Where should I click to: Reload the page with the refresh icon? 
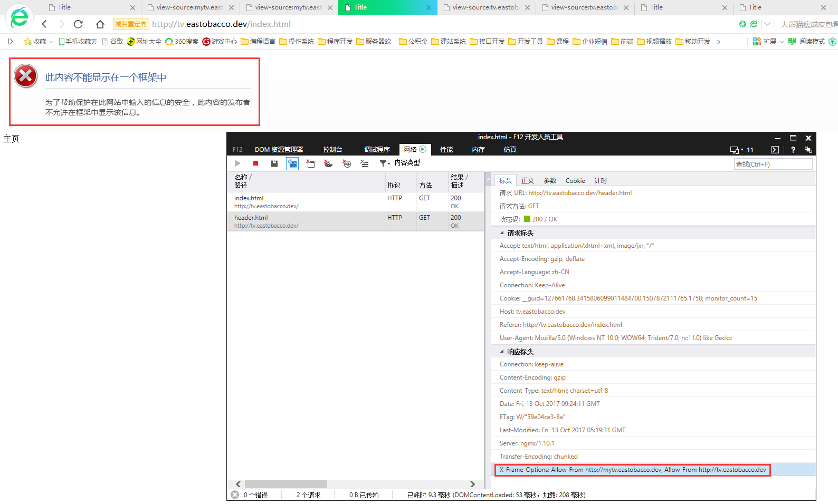click(78, 24)
